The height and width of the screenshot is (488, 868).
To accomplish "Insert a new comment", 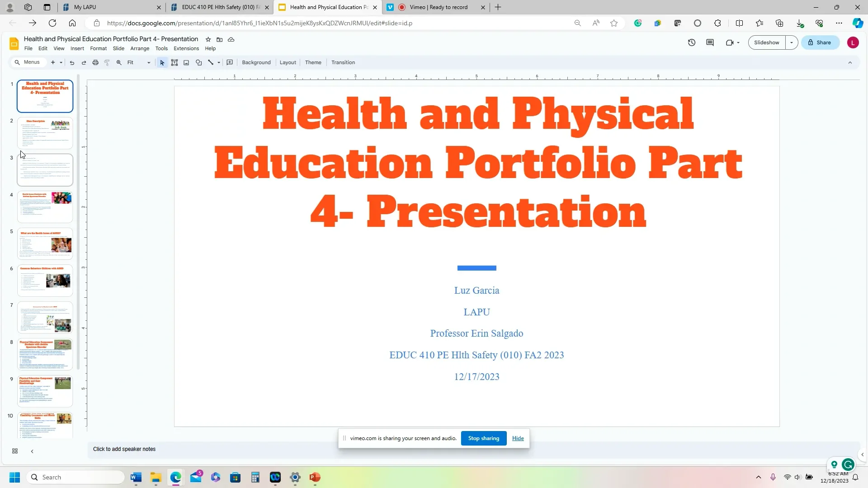I will pos(229,62).
